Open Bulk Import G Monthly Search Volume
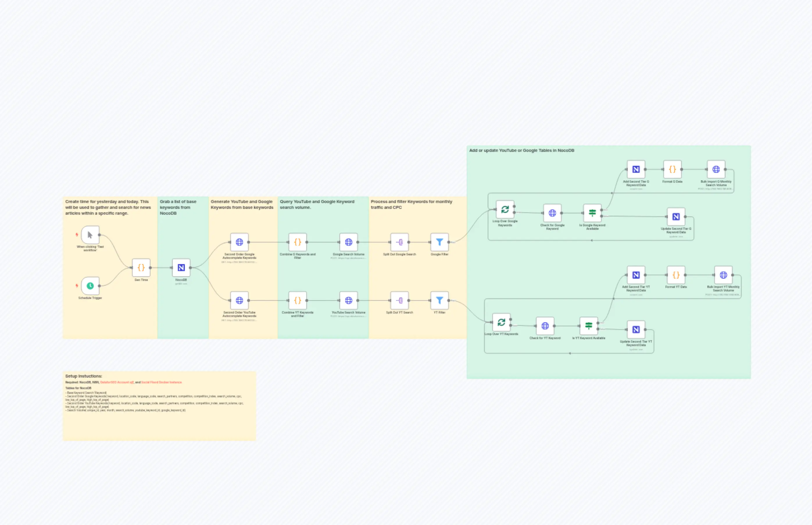Image resolution: width=812 pixels, height=525 pixels. tap(716, 170)
